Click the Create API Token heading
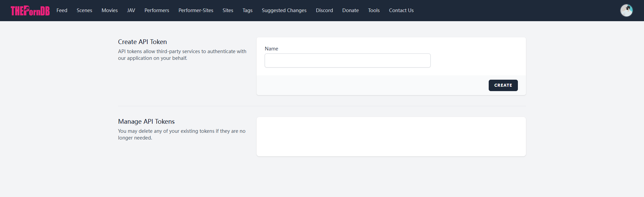The height and width of the screenshot is (197, 644). (142, 42)
